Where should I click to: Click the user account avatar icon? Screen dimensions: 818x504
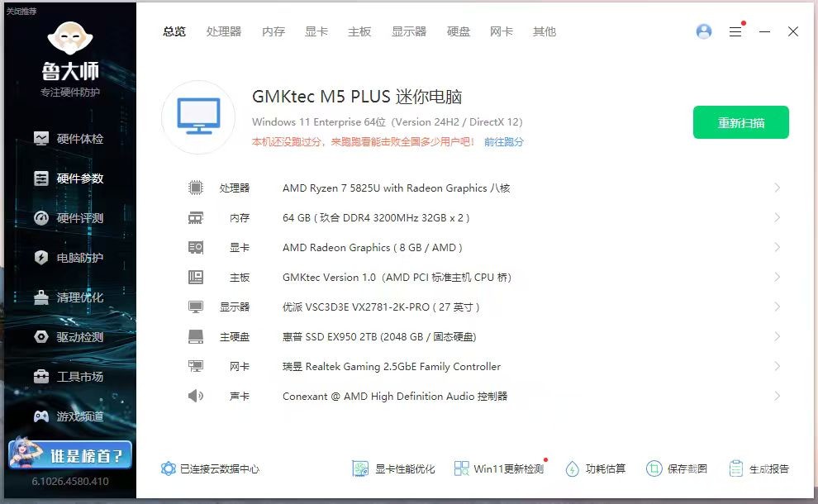(704, 31)
